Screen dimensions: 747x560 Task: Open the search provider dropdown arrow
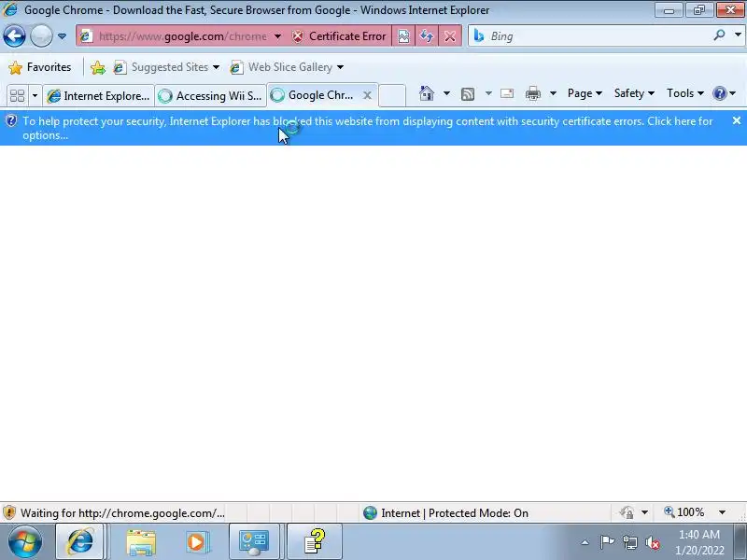(x=738, y=35)
